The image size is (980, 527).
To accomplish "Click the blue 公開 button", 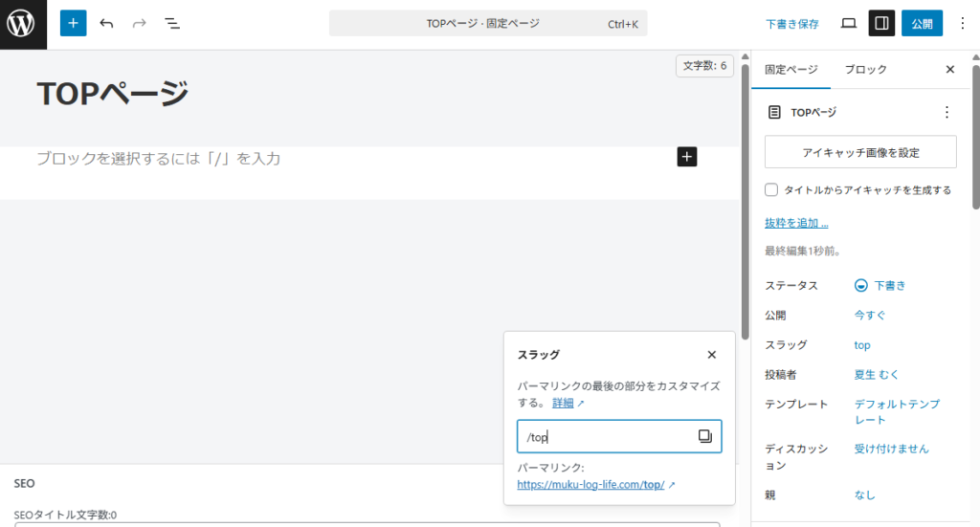I will [922, 23].
